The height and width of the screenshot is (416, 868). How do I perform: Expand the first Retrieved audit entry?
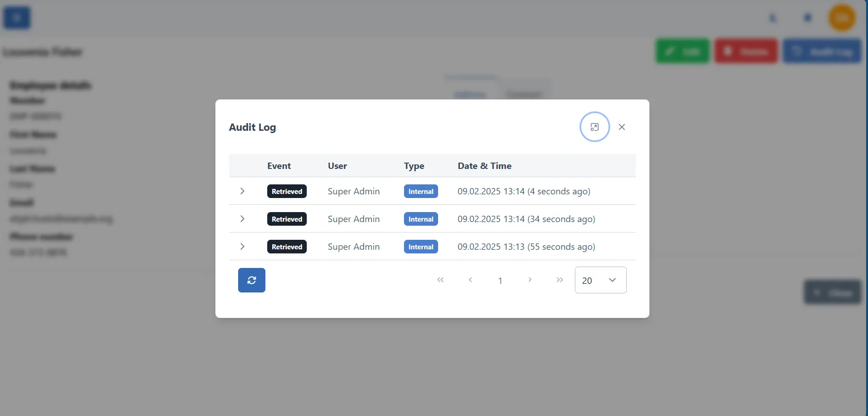[x=242, y=191]
